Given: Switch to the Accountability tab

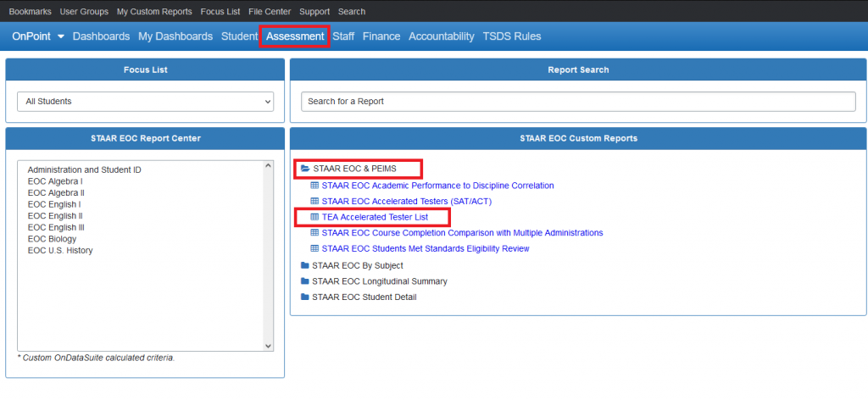Looking at the screenshot, I should coord(441,36).
